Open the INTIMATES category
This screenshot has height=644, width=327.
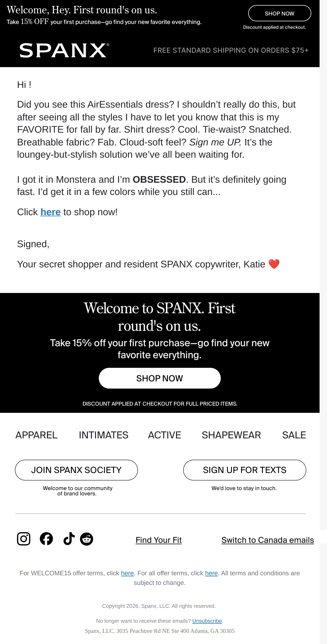coord(104,435)
